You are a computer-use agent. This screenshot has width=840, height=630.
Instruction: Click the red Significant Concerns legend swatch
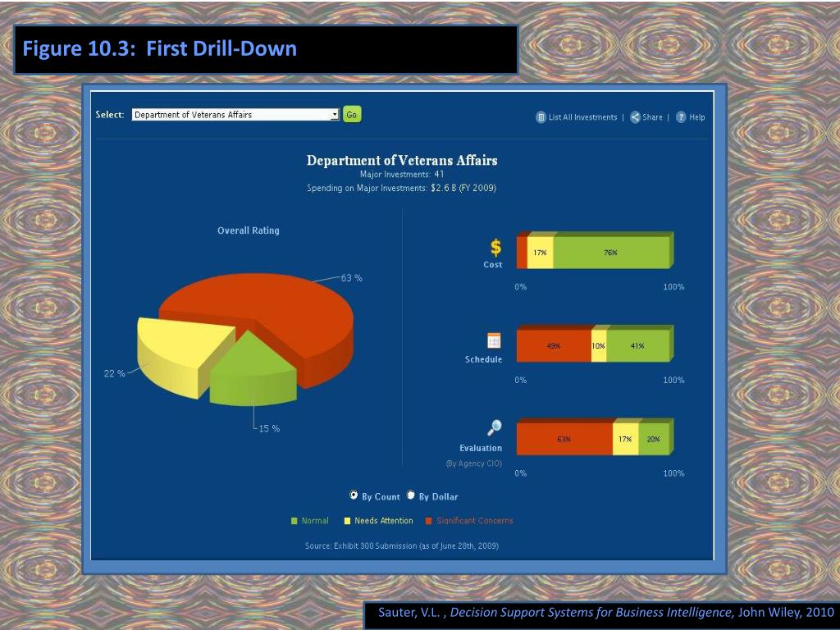[428, 521]
